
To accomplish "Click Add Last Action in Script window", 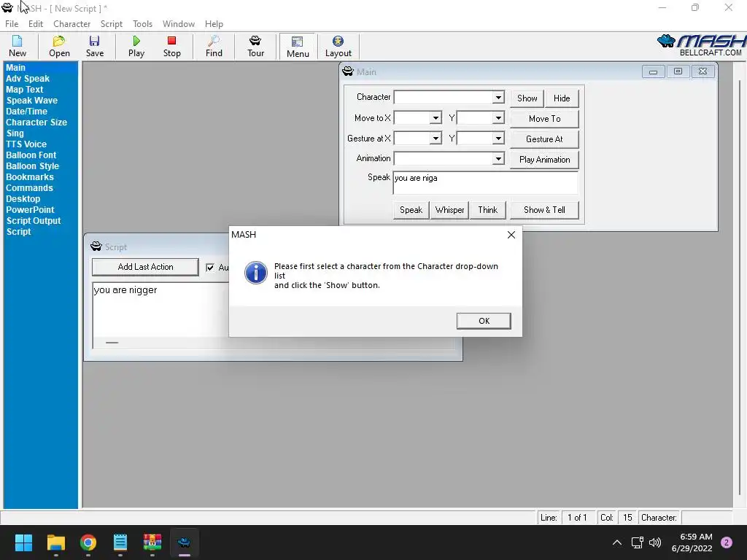I will coord(145,267).
